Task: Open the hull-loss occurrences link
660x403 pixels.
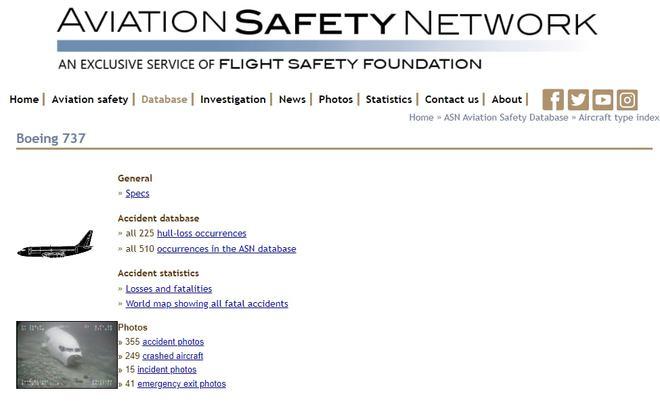Action: pyautogui.click(x=201, y=233)
